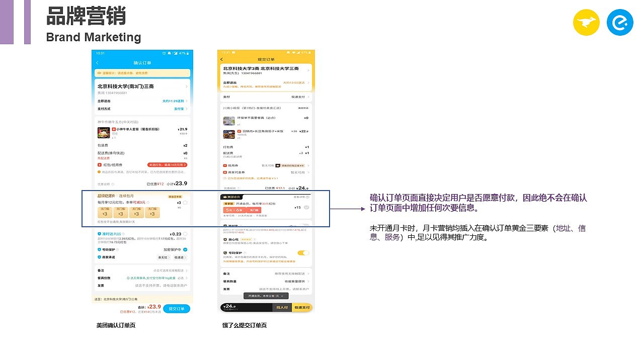Viewport: 644px width, 362px height.
Task: Expand the 未选红包 coupon chevron
Action: pyautogui.click(x=186, y=164)
